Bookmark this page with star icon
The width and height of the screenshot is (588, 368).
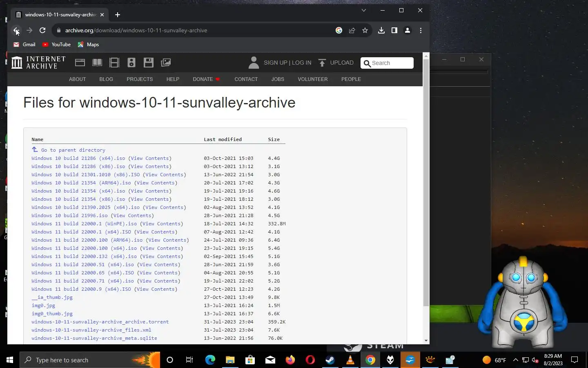point(365,30)
